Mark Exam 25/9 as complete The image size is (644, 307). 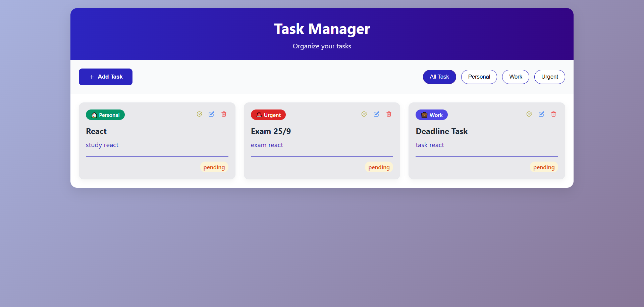(364, 114)
